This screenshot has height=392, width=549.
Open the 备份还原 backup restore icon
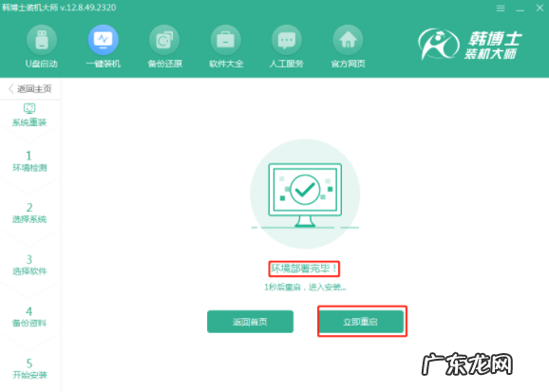(164, 40)
